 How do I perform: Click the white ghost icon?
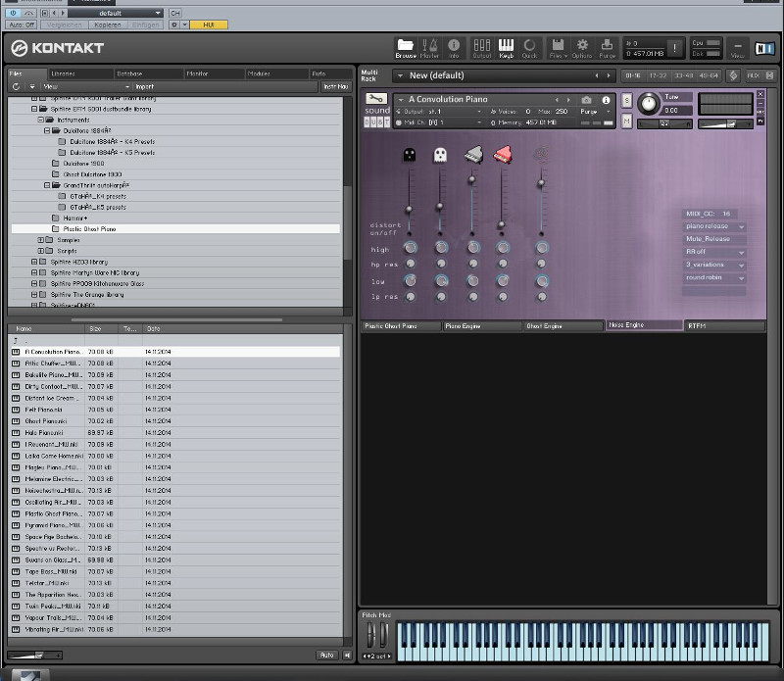point(439,155)
